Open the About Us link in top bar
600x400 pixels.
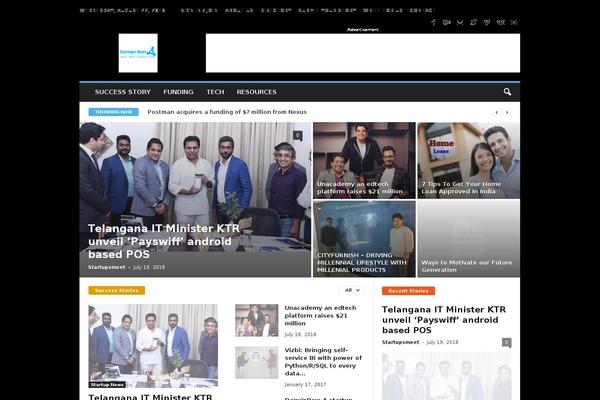tap(239, 10)
